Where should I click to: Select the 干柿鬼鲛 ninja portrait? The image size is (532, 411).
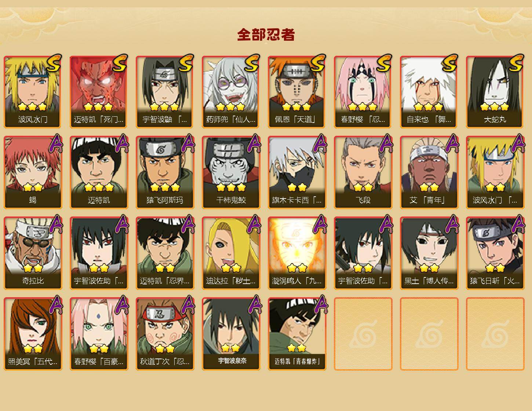pyautogui.click(x=231, y=172)
